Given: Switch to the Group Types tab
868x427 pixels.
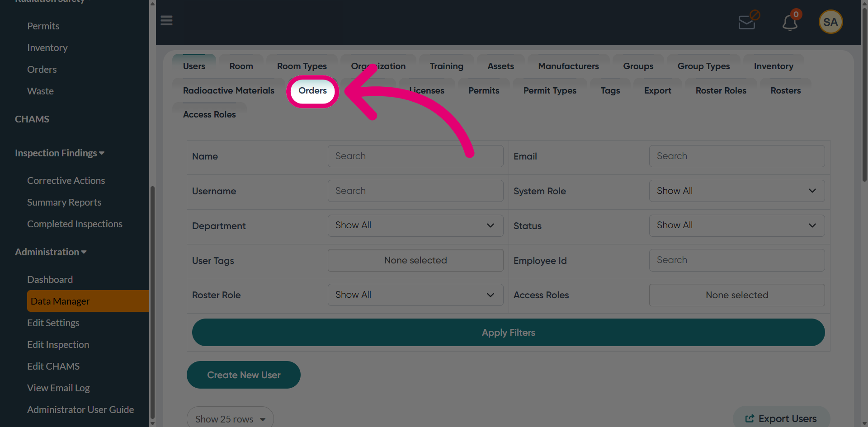Looking at the screenshot, I should [703, 66].
